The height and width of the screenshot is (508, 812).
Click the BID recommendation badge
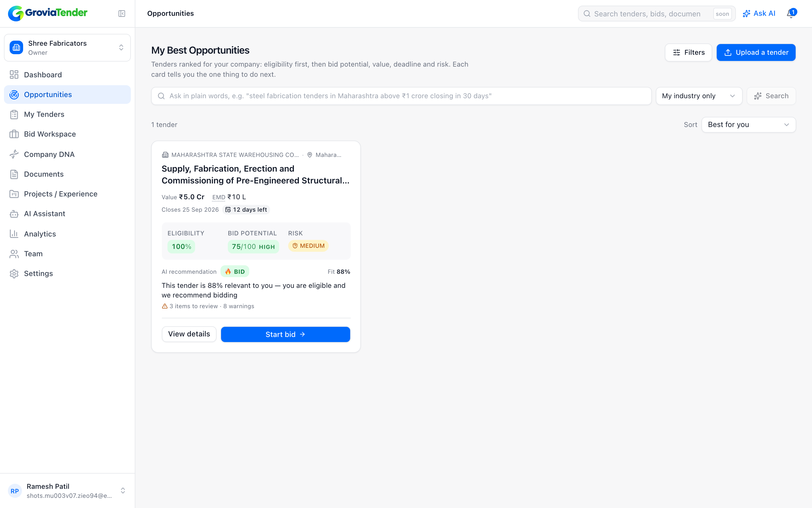pyautogui.click(x=235, y=271)
